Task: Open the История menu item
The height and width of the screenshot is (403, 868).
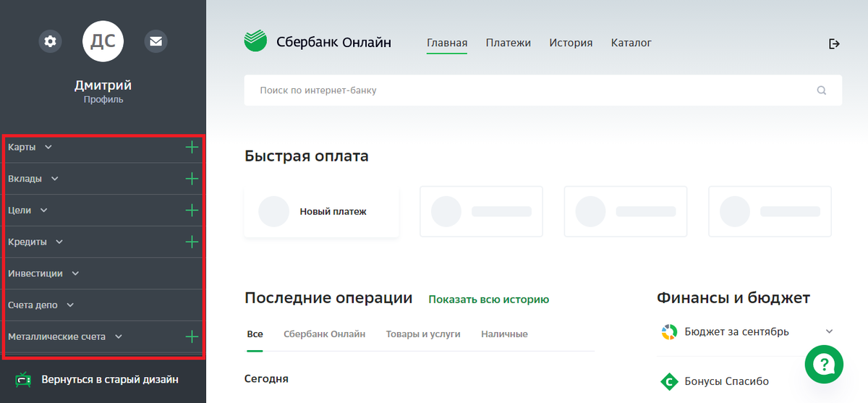Action: [571, 43]
